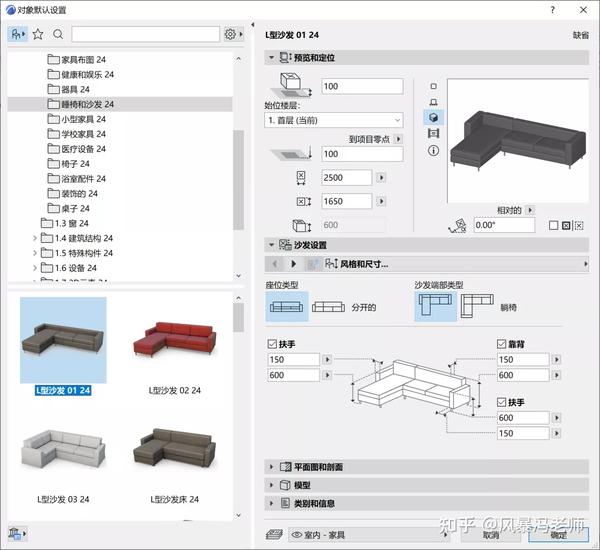Open the help question mark
Image resolution: width=600 pixels, height=550 pixels.
pos(553,10)
